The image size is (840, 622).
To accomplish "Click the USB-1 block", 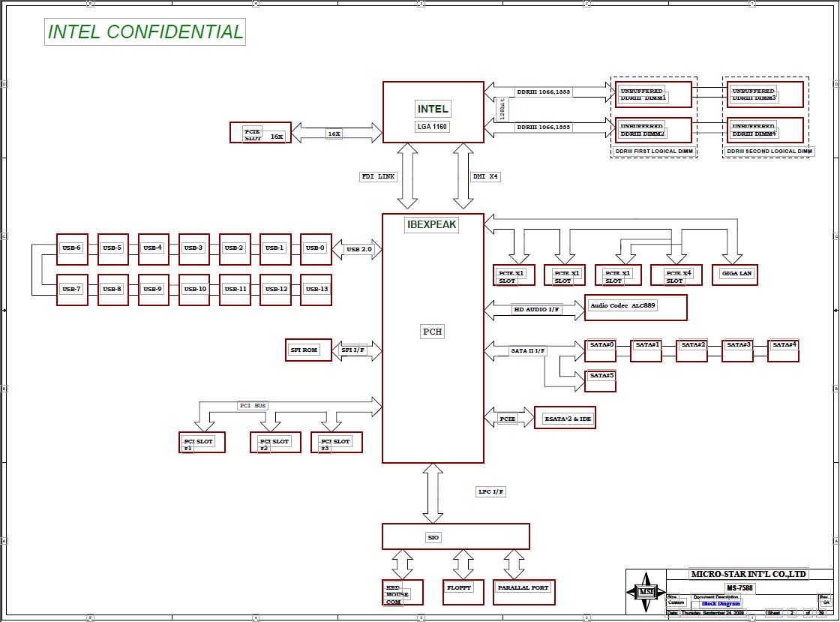I will [x=275, y=249].
